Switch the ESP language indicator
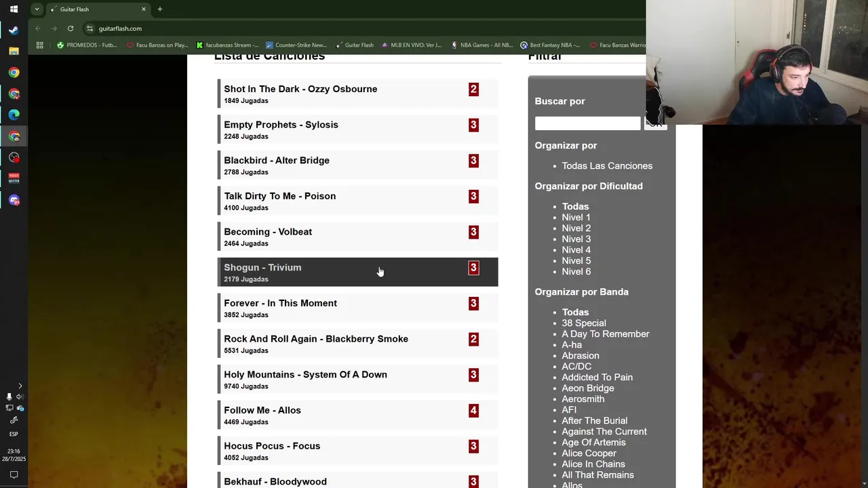The image size is (868, 488). tap(14, 434)
